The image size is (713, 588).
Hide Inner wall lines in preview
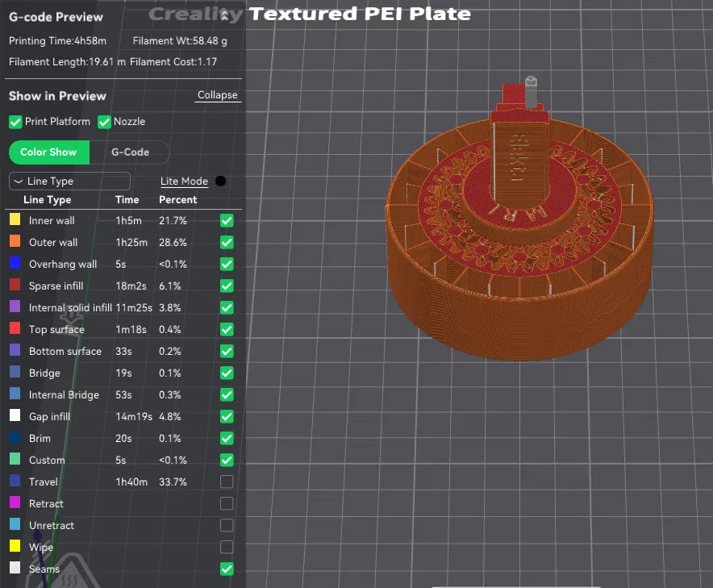coord(227,220)
